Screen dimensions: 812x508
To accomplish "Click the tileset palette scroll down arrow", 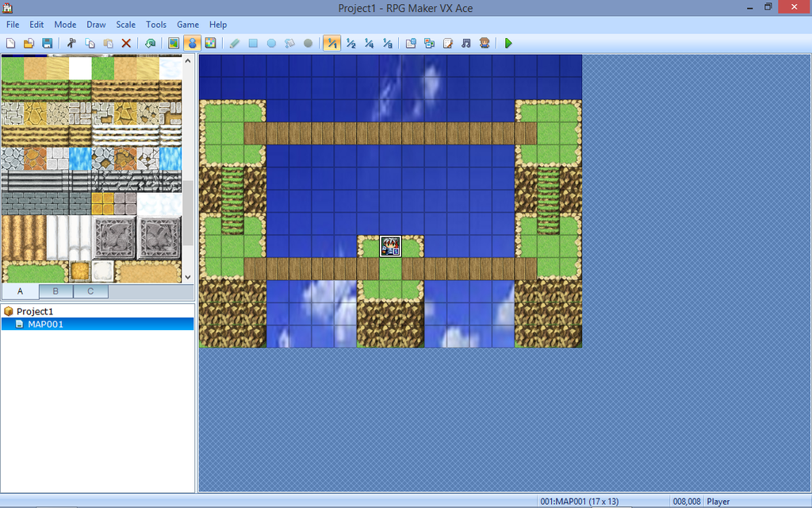I will [x=188, y=277].
